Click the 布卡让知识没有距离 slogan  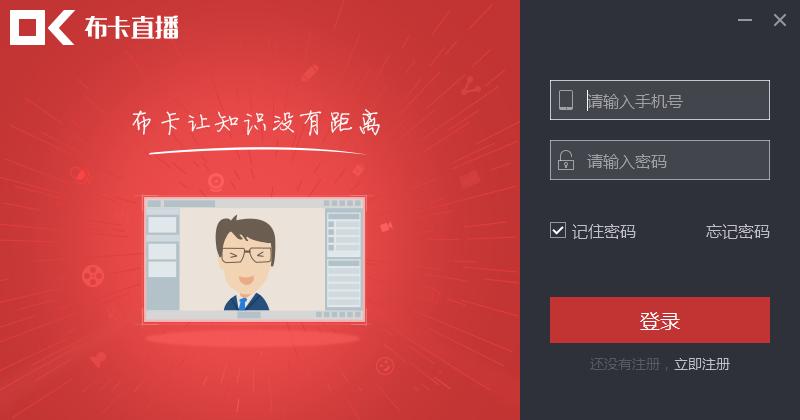[x=256, y=122]
